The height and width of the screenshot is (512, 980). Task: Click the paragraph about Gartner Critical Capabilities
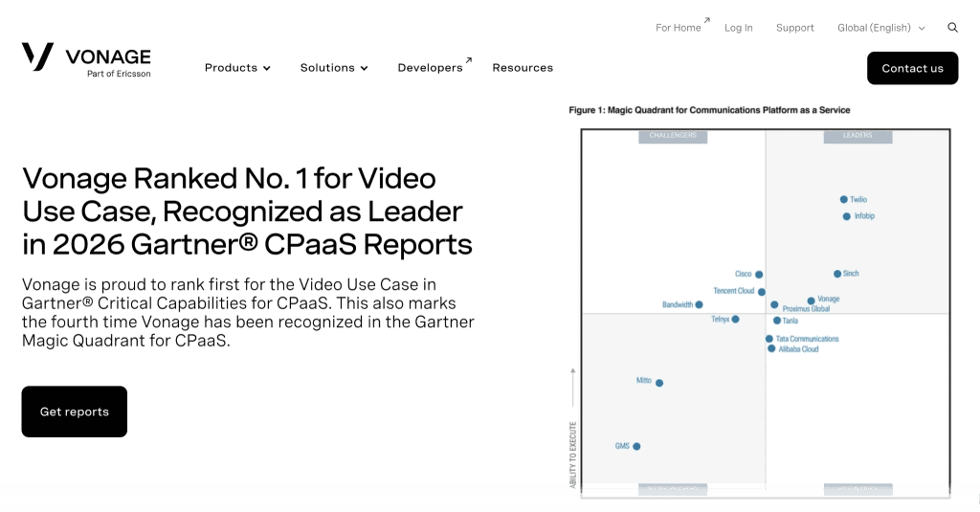tap(248, 313)
